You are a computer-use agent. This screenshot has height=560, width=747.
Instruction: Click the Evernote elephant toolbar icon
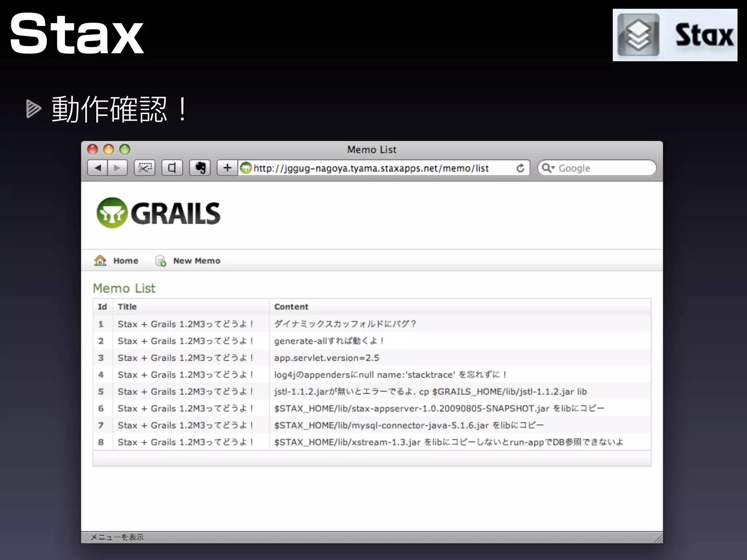pos(200,168)
